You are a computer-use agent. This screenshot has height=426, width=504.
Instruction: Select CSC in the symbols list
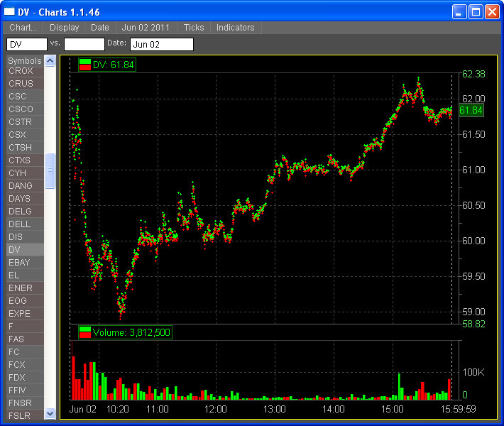(x=25, y=97)
